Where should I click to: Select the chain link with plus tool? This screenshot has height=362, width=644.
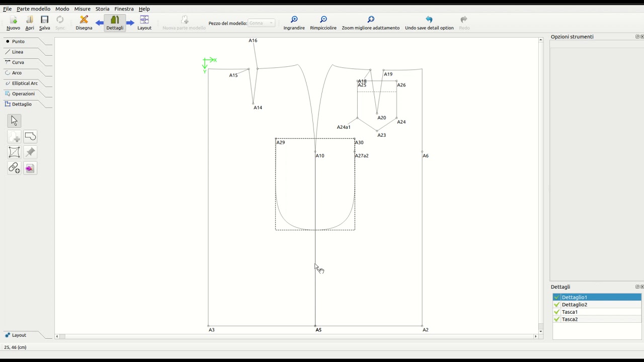14,168
